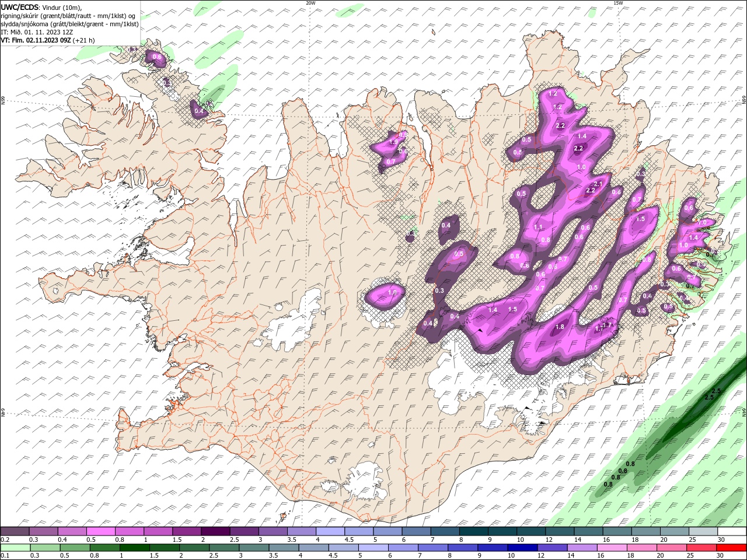
Task: Click the white snow swatch after the 30 label
Action: [x=732, y=531]
